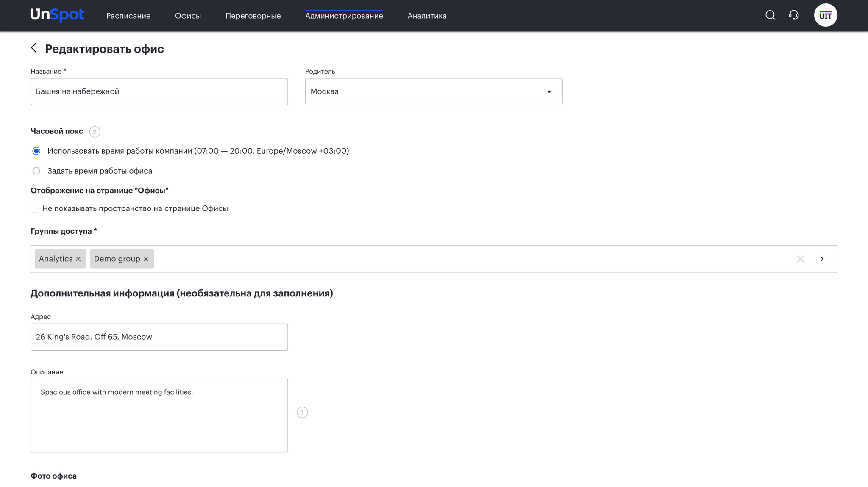This screenshot has width=868, height=487.
Task: Check Не показывать пространство на странице Офисы
Action: coord(34,208)
